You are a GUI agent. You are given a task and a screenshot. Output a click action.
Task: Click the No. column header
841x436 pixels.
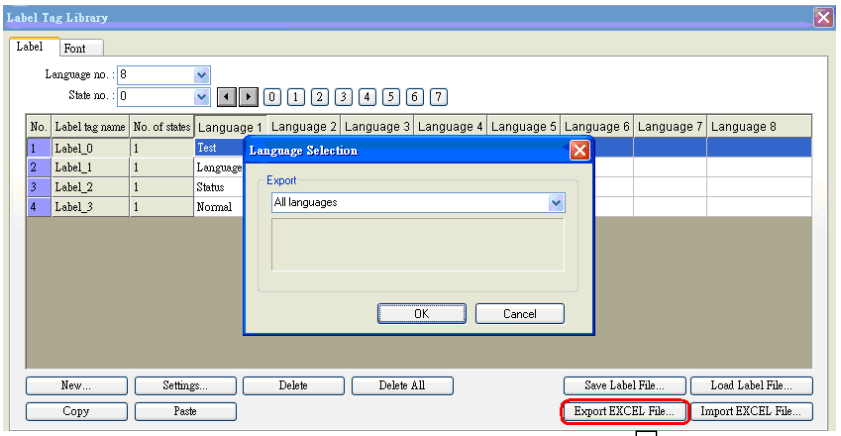point(39,127)
